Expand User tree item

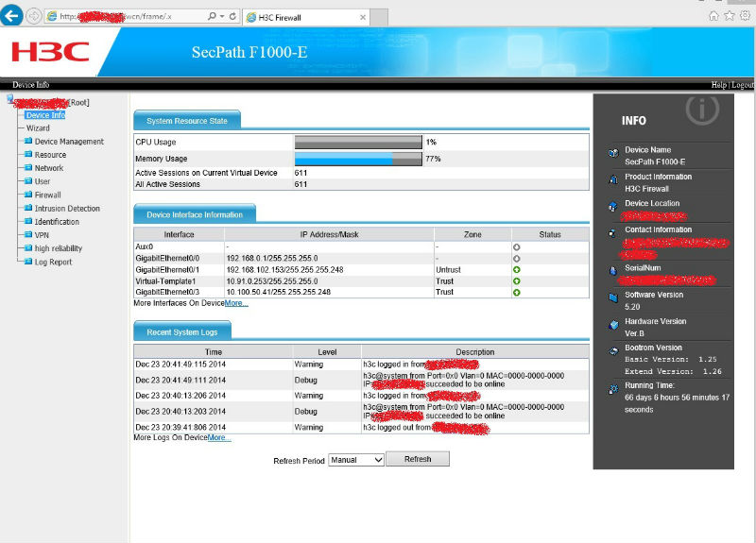click(x=42, y=181)
